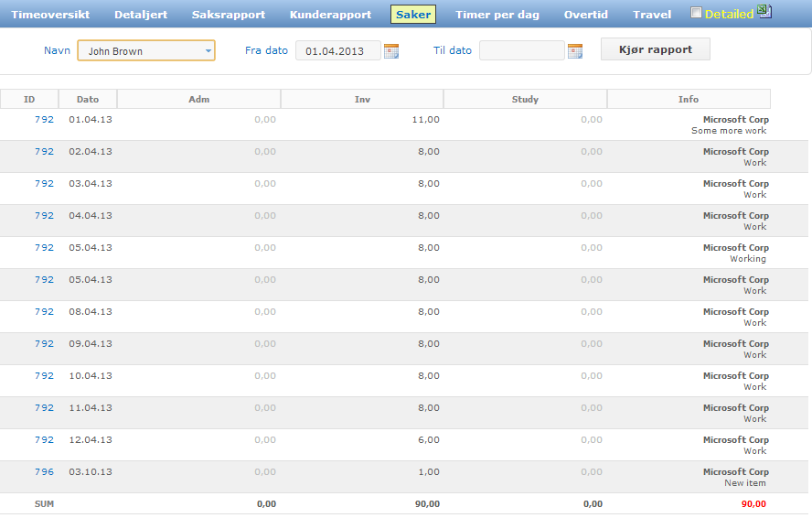Switch to the Overtid tab
The height and width of the screenshot is (518, 812).
tap(586, 15)
